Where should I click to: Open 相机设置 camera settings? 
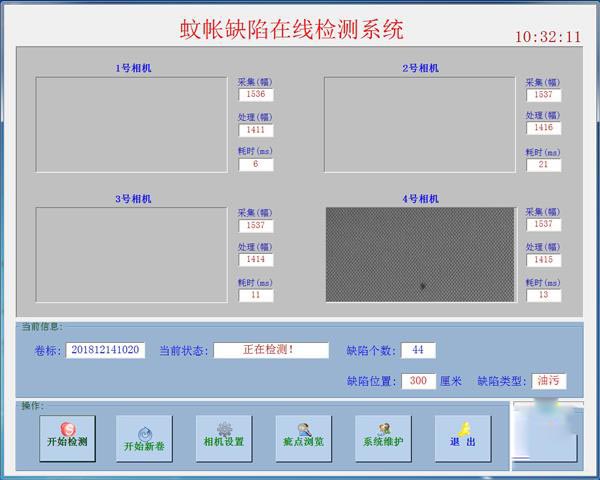click(224, 438)
